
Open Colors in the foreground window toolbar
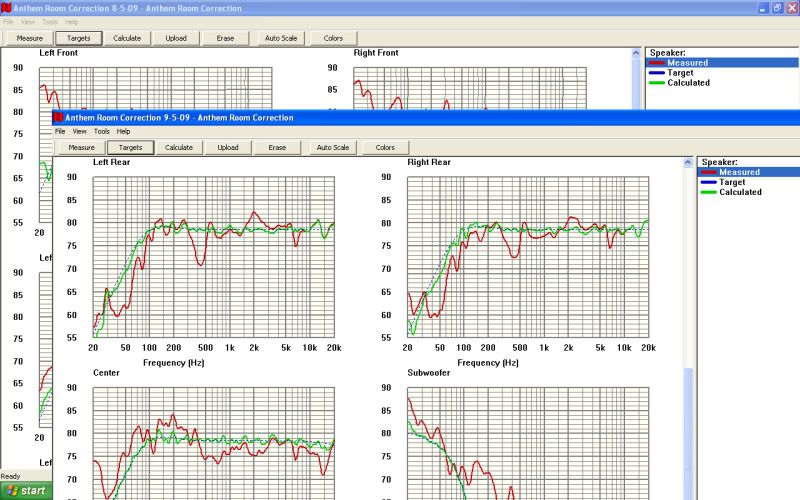click(x=385, y=147)
